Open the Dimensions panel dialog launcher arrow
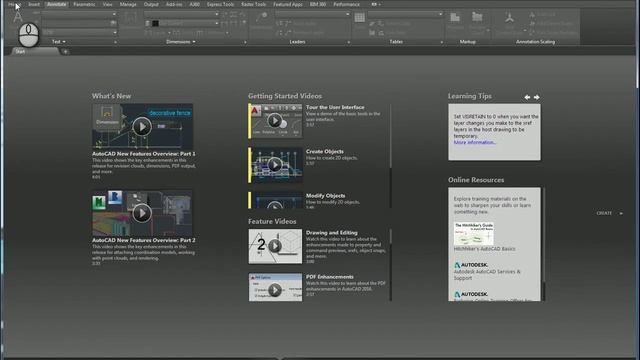The image size is (640, 360). pyautogui.click(x=245, y=42)
